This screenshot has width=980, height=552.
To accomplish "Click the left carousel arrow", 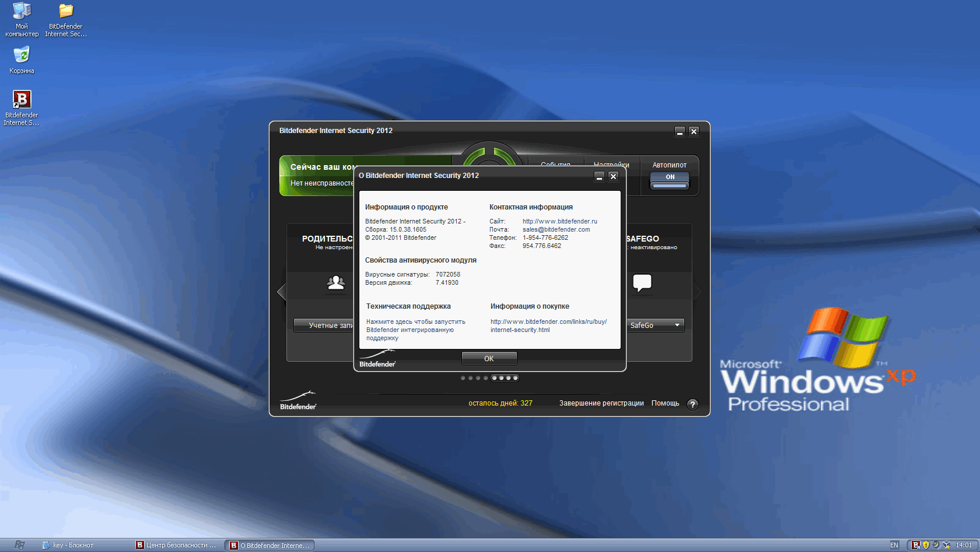I will (282, 291).
